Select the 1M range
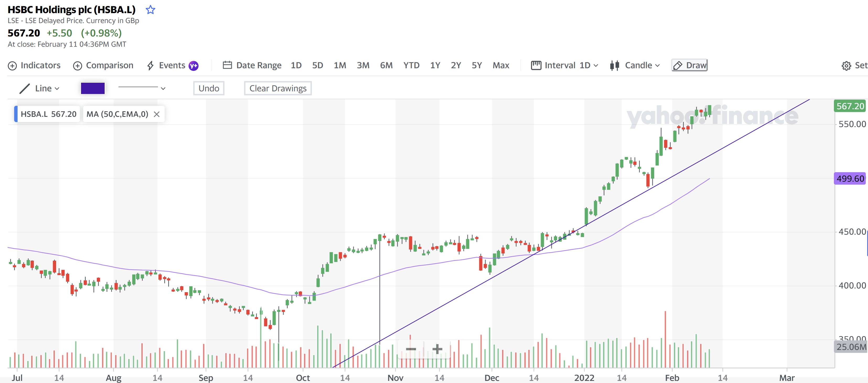Screen dimensions: 868x383 340,65
